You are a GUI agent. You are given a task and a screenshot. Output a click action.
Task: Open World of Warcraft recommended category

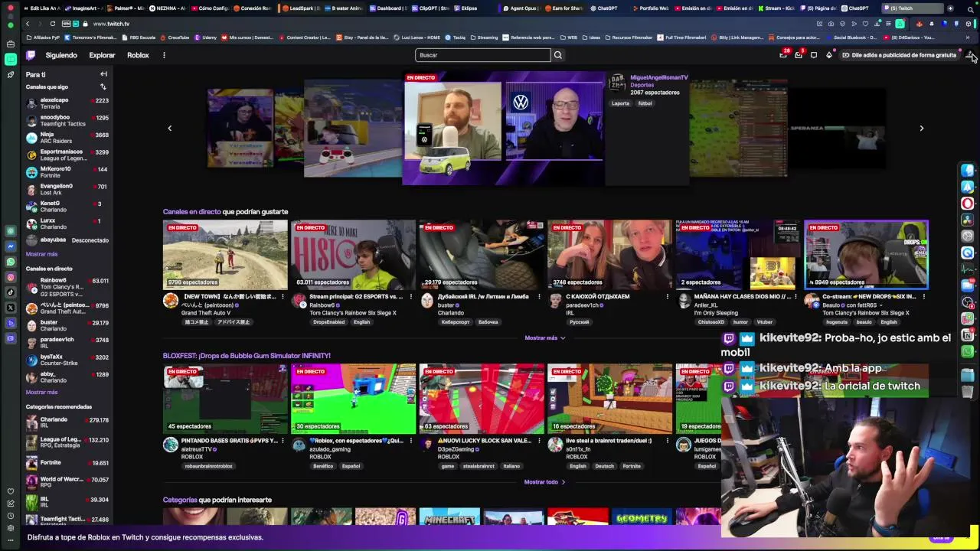67,482
